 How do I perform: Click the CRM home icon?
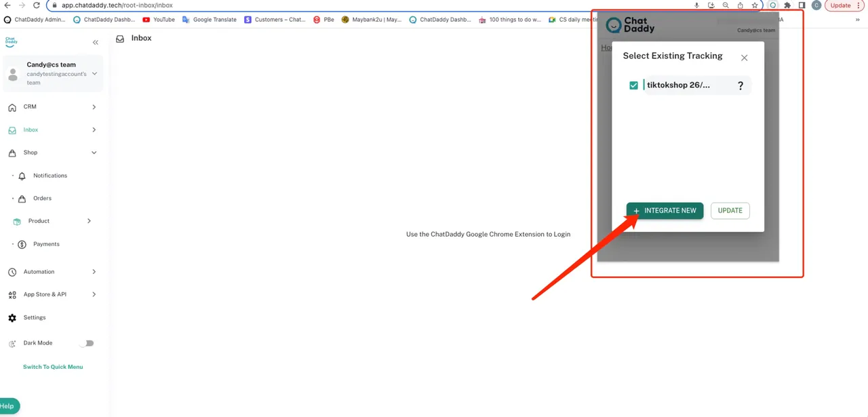(12, 107)
